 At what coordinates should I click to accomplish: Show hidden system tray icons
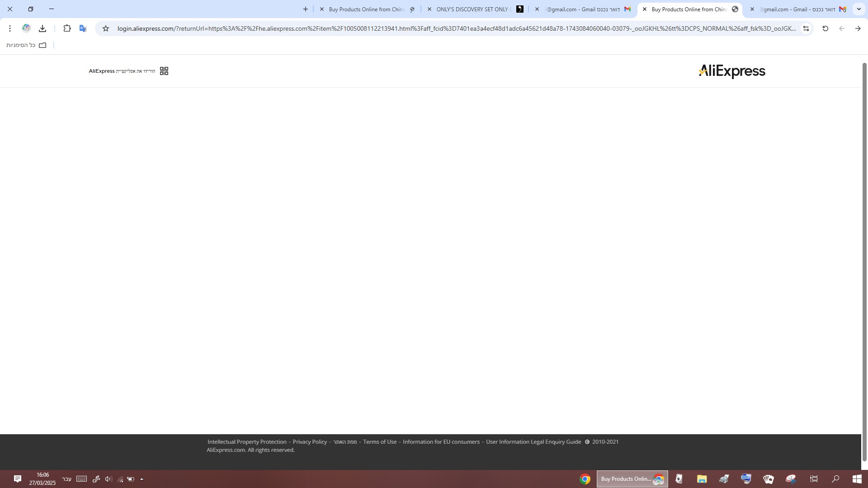(142, 479)
